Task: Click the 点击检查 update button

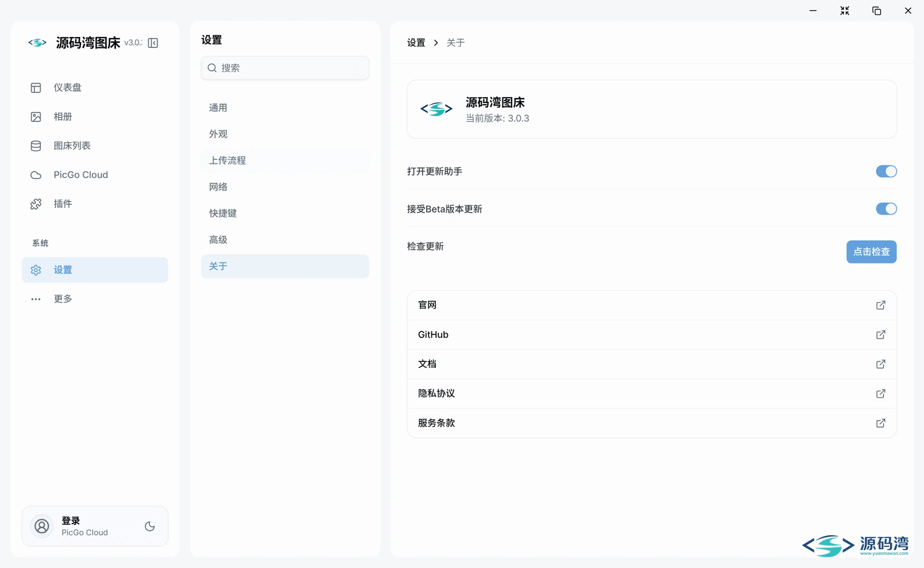Action: point(871,252)
